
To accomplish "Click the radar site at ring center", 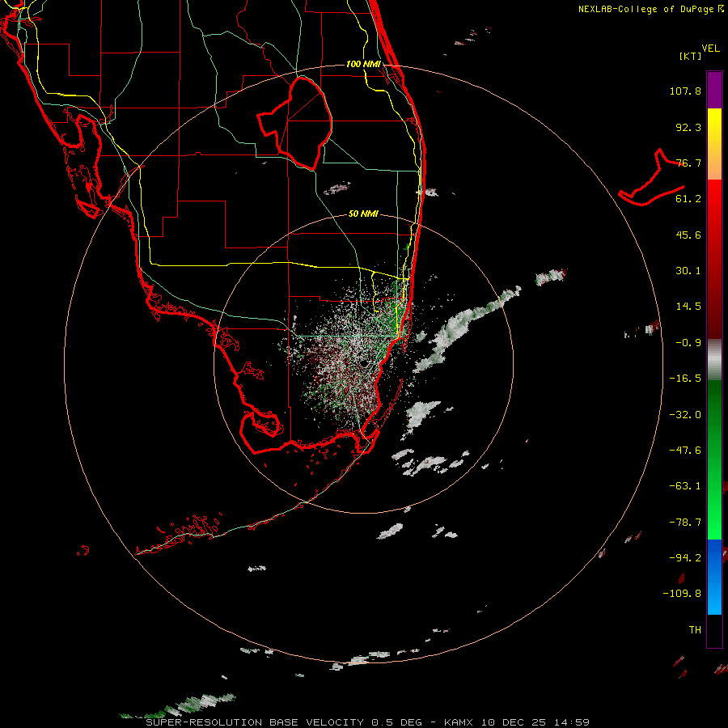I will coord(364,363).
